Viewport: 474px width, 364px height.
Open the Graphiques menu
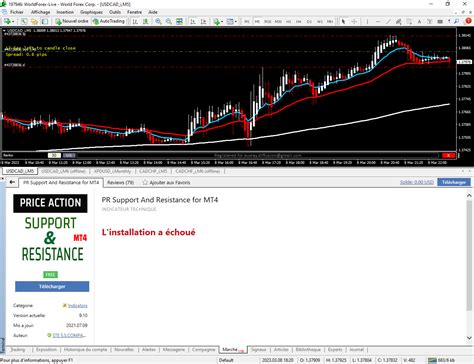pos(91,12)
